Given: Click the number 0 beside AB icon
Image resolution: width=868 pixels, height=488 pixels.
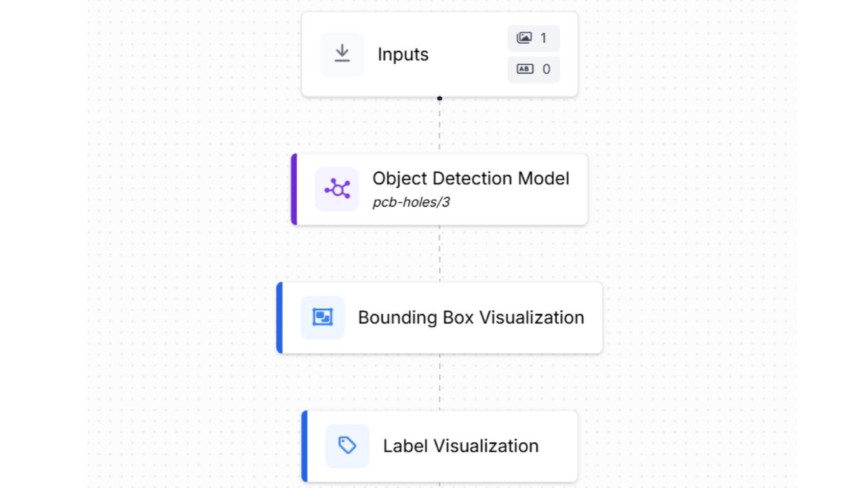Looking at the screenshot, I should [x=546, y=69].
